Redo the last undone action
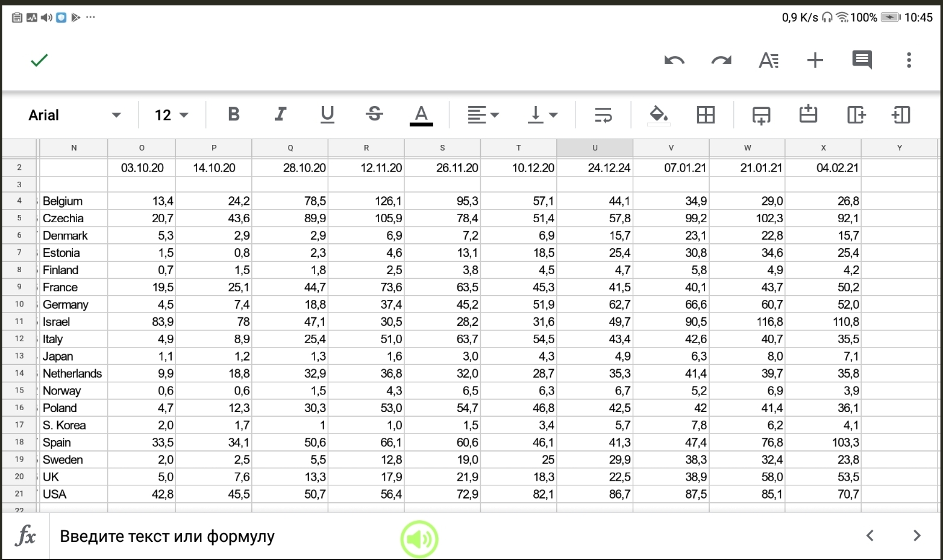943x560 pixels. (721, 60)
